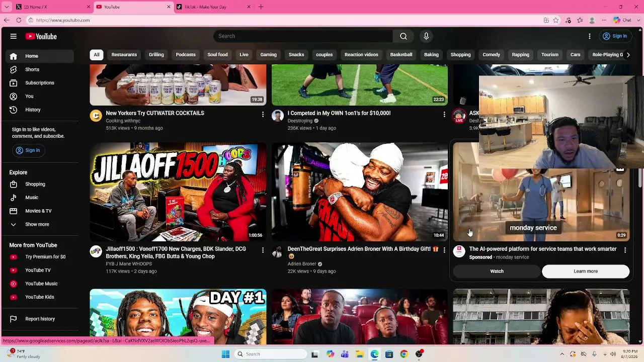Switch to the TikTok - Make Your Day tab

click(213, 7)
